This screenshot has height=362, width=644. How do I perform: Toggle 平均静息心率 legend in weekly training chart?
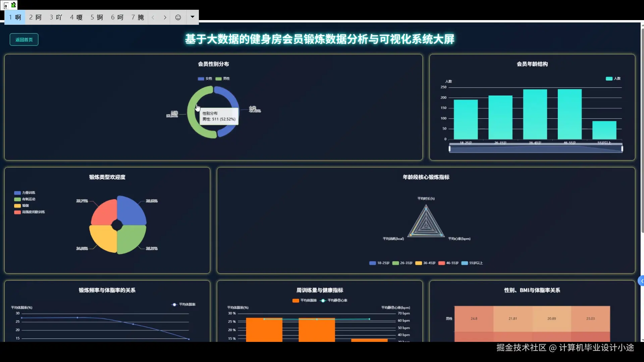334,300
